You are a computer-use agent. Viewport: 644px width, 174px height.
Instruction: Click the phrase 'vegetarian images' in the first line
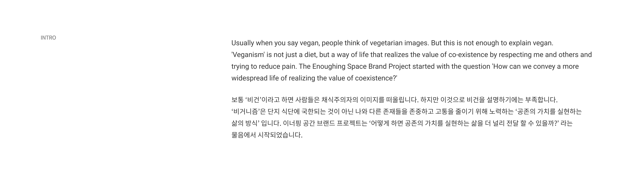pyautogui.click(x=399, y=43)
